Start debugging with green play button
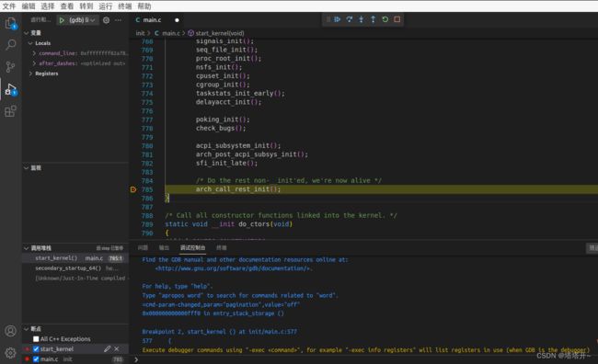Screen dimensions: 598x364 [x=62, y=20]
